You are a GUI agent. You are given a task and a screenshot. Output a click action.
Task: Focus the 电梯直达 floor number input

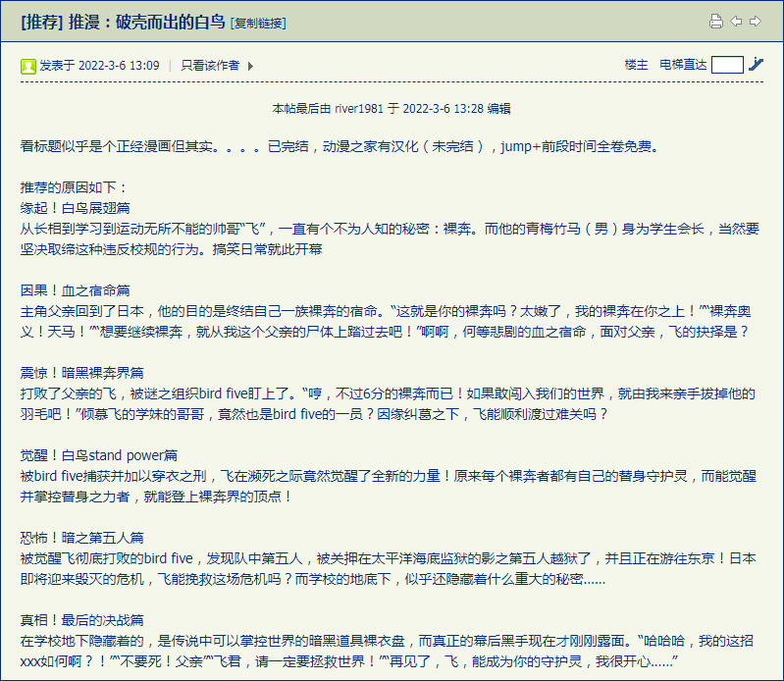727,65
